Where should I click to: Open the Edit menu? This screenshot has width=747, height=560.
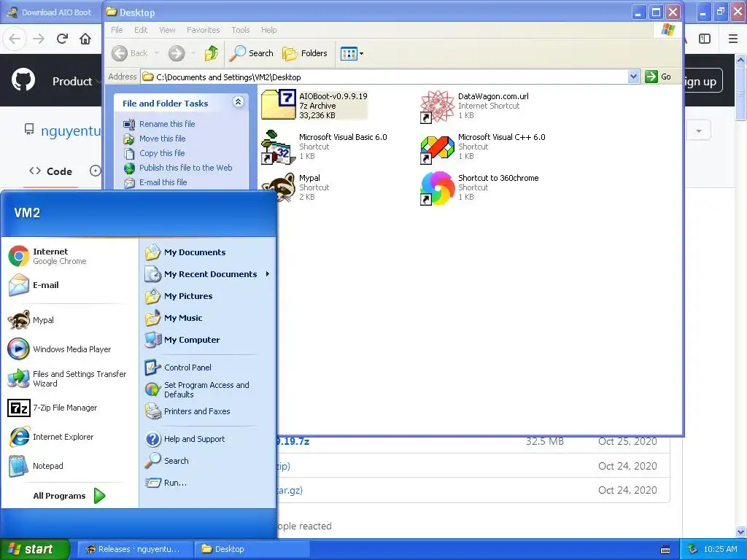pos(141,30)
